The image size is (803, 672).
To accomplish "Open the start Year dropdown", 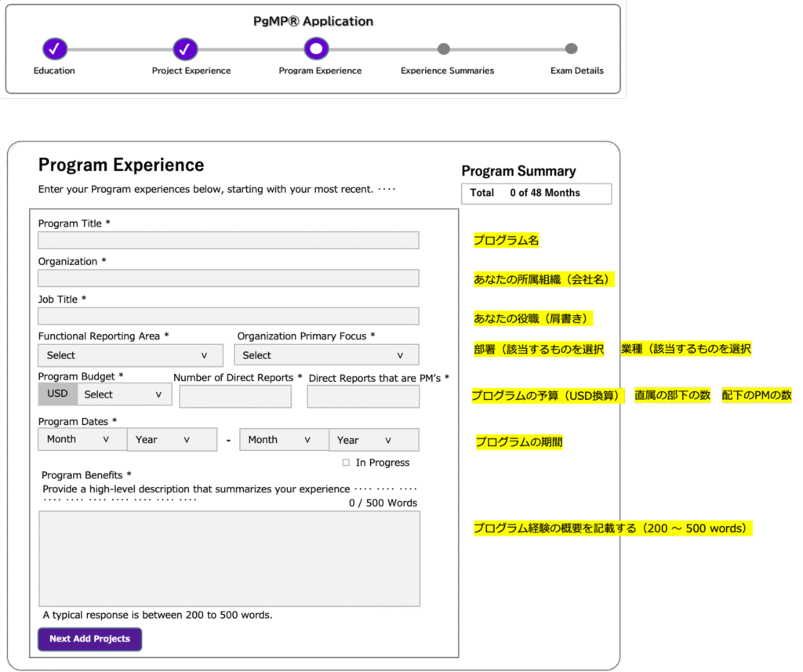I will click(171, 440).
